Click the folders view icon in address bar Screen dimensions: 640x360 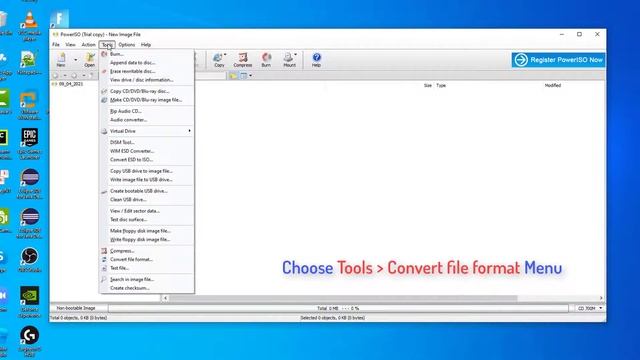click(x=233, y=76)
